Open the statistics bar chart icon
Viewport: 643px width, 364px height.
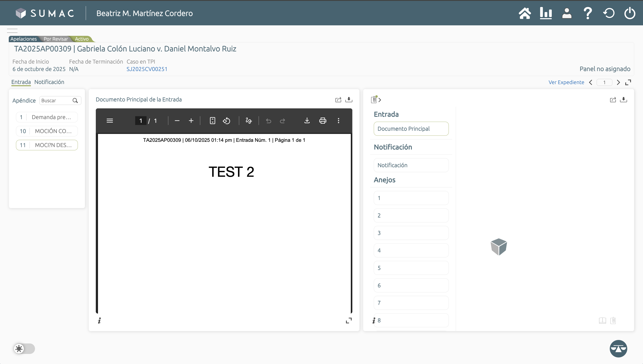[546, 13]
